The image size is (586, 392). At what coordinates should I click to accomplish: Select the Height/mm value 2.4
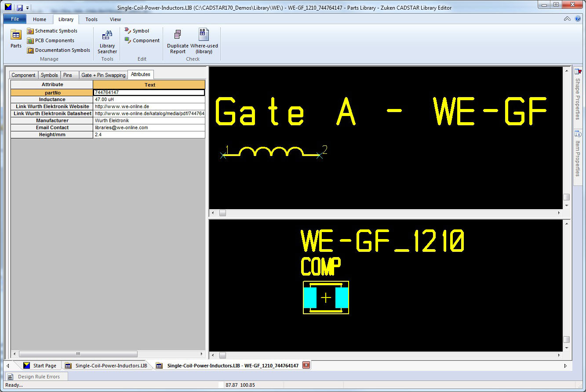(149, 135)
